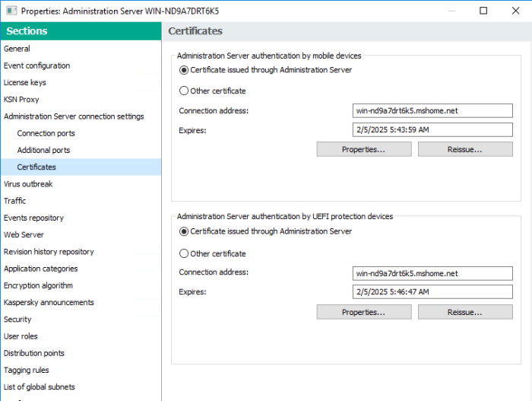Choose UEFI 'Certificate issued through Administration Server' option
532x401 pixels.
183,231
